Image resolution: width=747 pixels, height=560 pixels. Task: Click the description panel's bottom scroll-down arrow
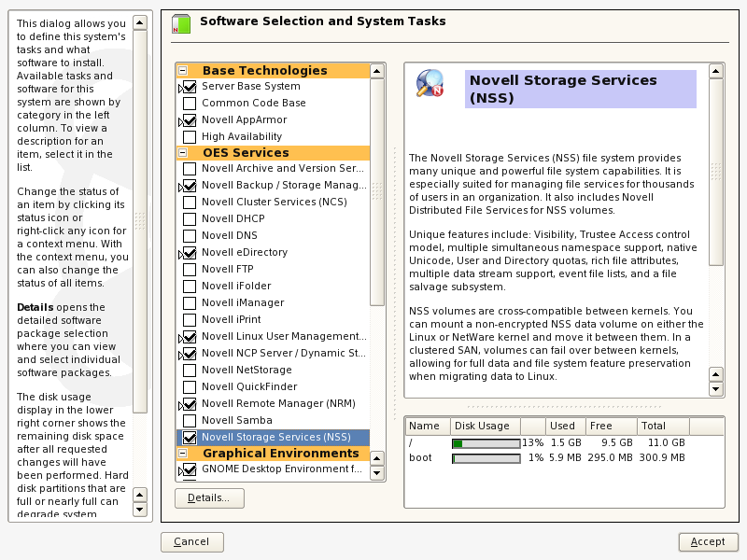(x=716, y=388)
